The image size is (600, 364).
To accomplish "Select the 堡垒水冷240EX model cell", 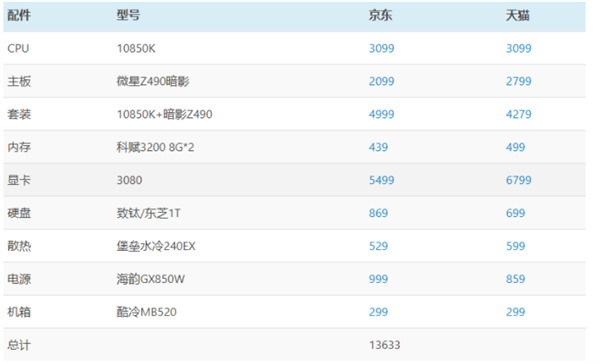I will click(156, 246).
